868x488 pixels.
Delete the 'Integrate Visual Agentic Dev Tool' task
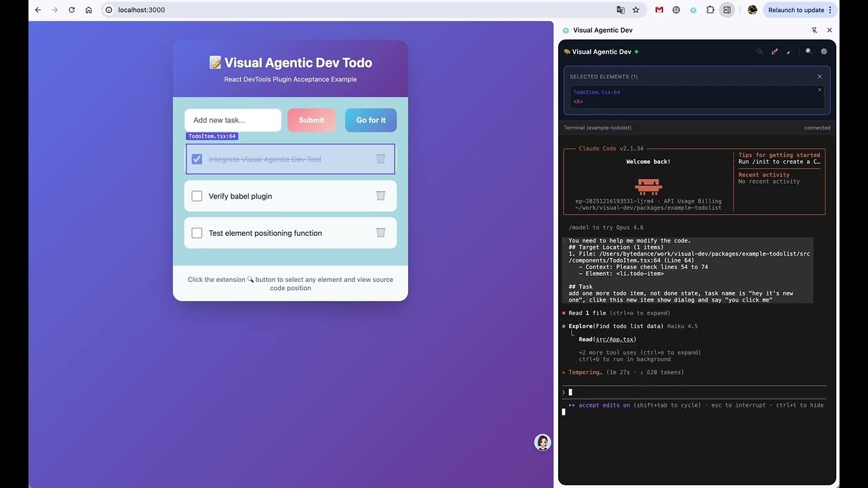(x=380, y=159)
